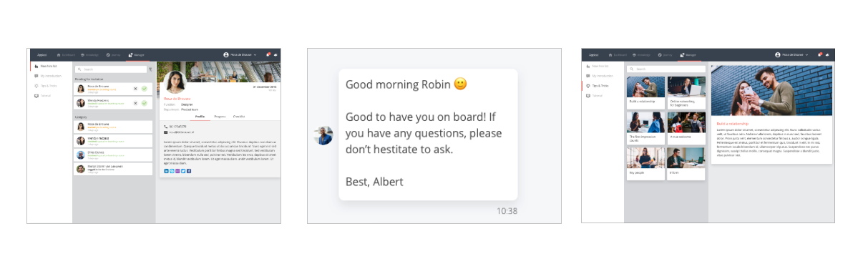Screen dimensions: 868x264
Task: Expand user dropdown in left screen header
Action: click(x=240, y=54)
